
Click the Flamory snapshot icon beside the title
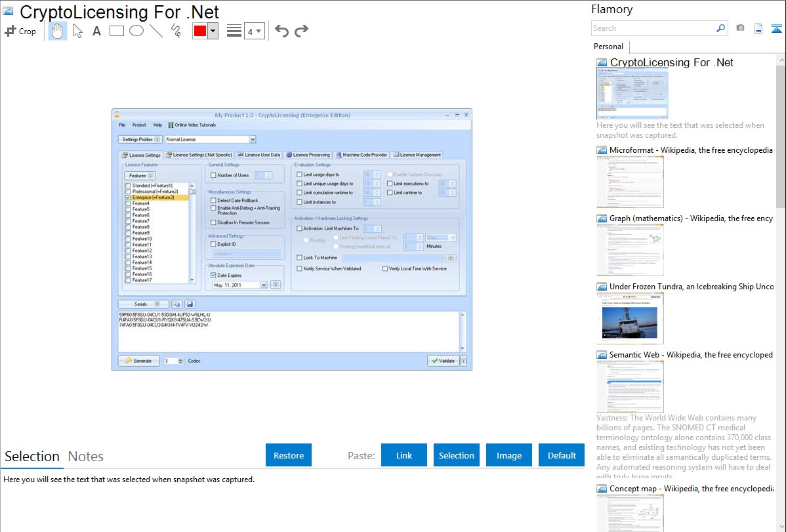(8, 12)
